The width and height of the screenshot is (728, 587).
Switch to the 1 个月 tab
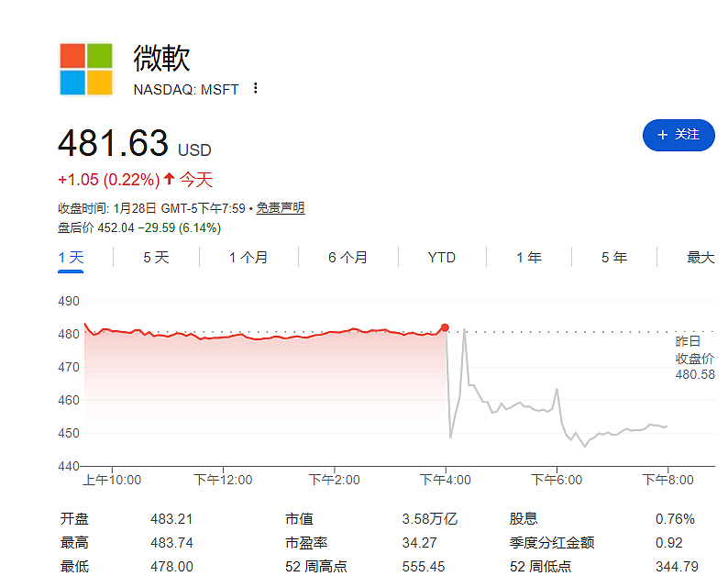click(248, 258)
